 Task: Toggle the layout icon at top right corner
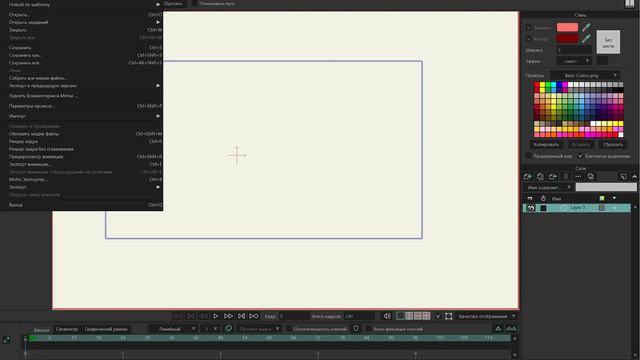[630, 4]
